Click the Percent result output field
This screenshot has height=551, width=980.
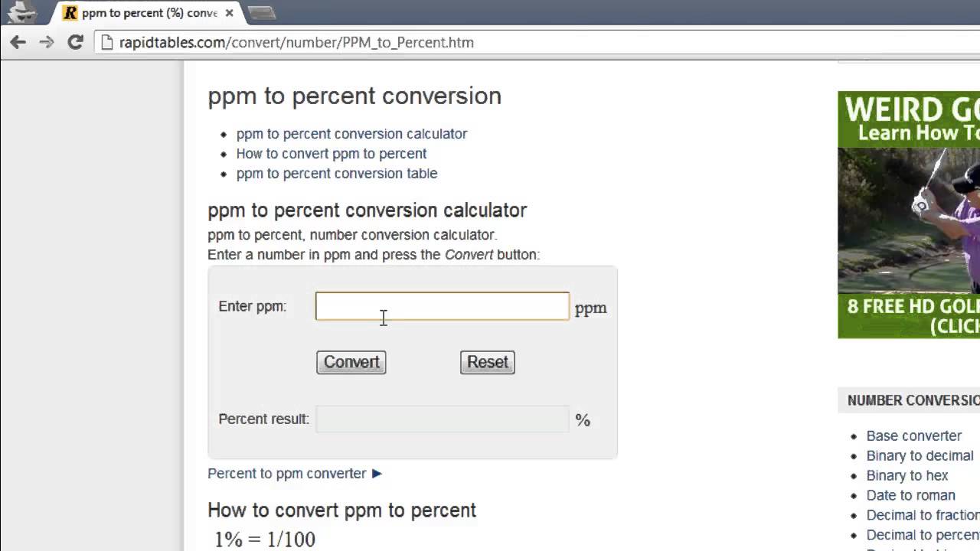[x=443, y=419]
